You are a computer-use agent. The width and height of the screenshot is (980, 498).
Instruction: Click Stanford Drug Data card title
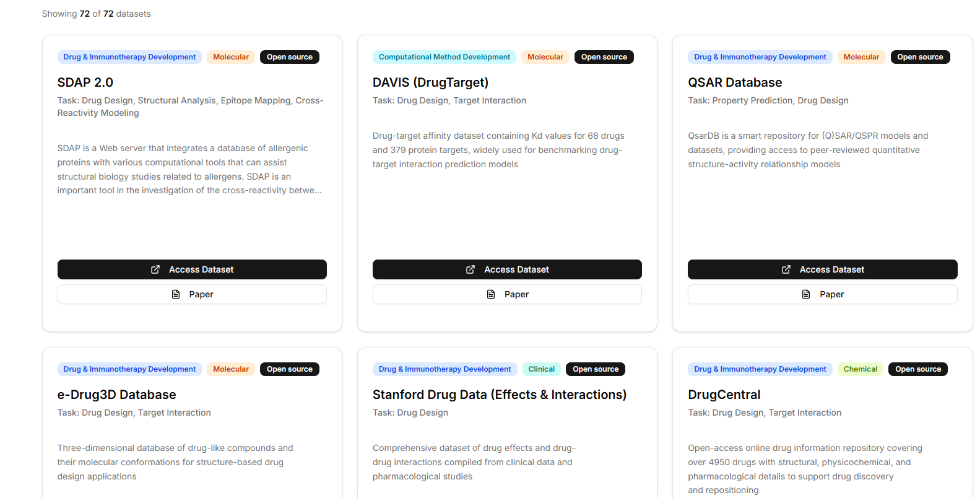[499, 395]
